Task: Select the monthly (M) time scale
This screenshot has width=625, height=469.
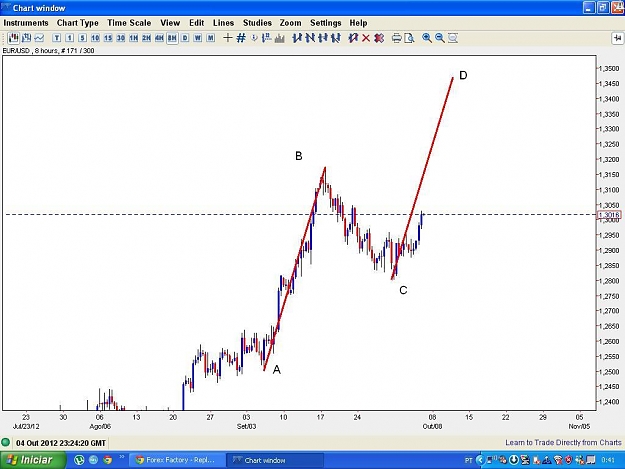Action: [x=210, y=38]
